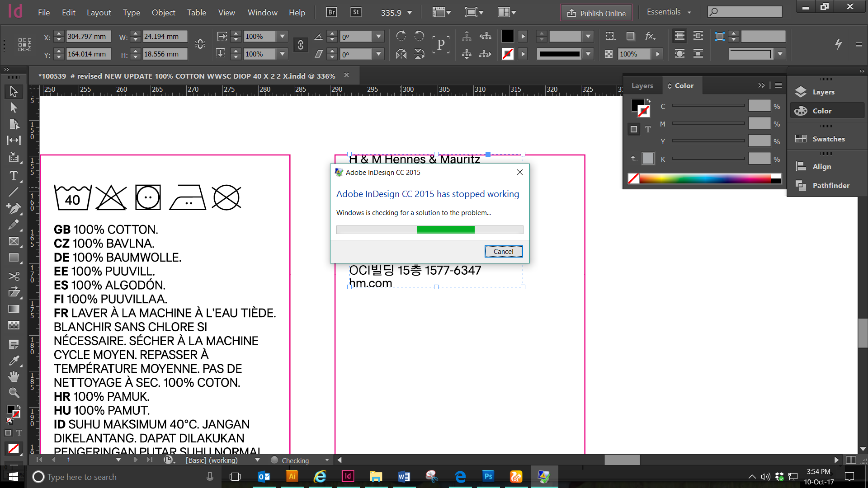
Task: Open Pathfinder panel from the dock
Action: 827,185
